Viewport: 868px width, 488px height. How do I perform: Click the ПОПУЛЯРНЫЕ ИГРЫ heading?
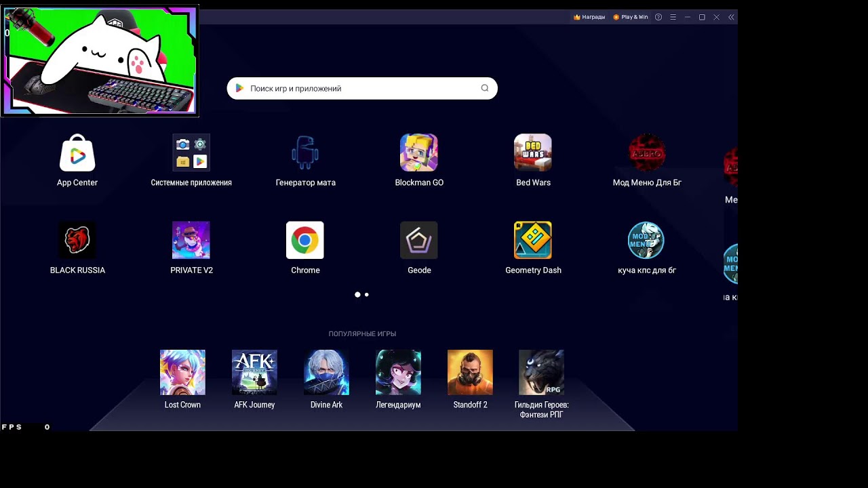pos(362,334)
